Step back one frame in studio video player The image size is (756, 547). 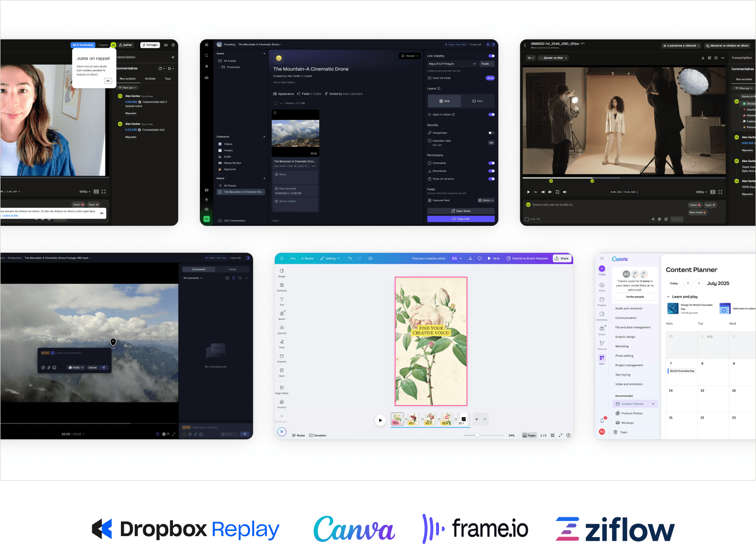pyautogui.click(x=543, y=192)
